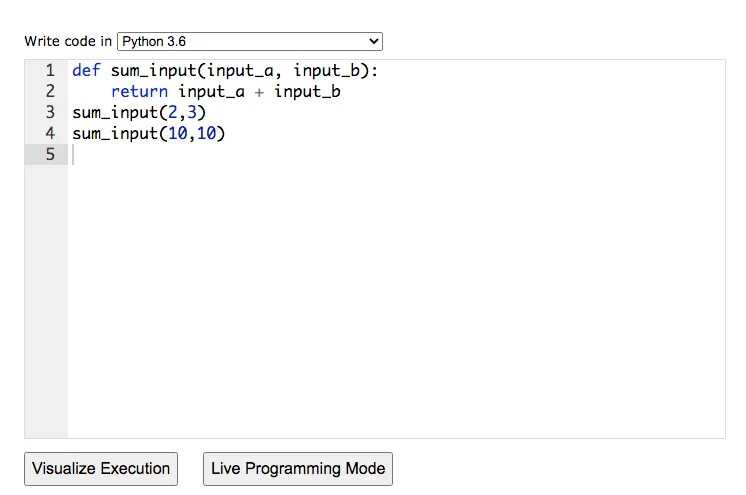Image resolution: width=746 pixels, height=495 pixels.
Task: Click the Visualize Execution button
Action: (x=101, y=468)
